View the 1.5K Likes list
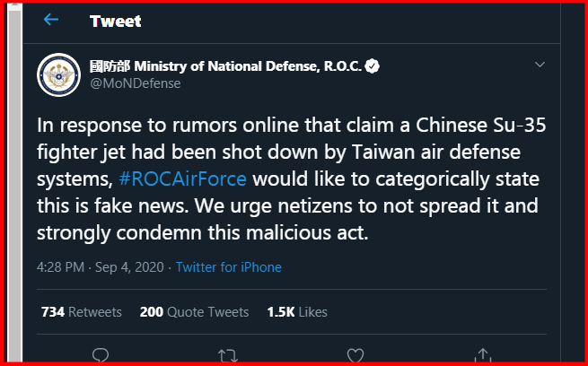The width and height of the screenshot is (588, 366). (297, 311)
